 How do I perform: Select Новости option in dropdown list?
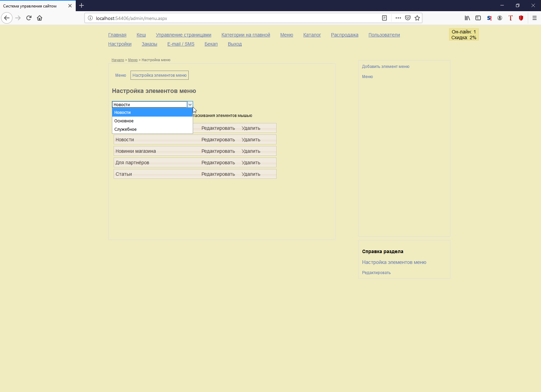[x=152, y=112]
